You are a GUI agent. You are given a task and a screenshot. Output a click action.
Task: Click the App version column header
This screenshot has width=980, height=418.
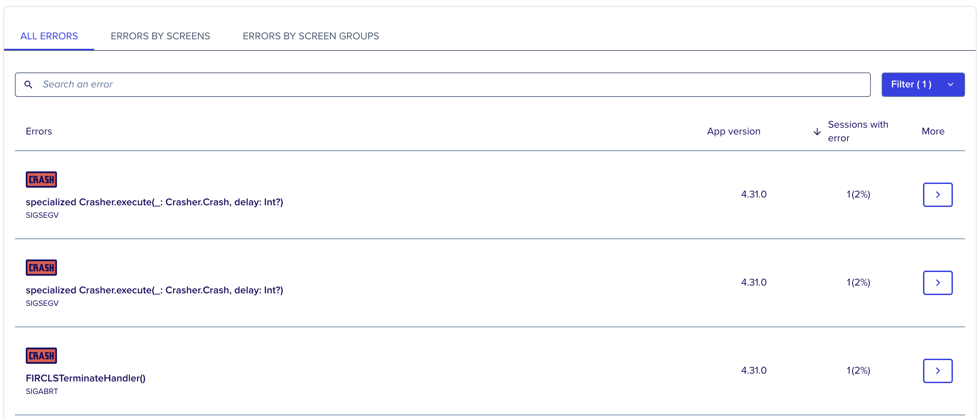point(733,131)
